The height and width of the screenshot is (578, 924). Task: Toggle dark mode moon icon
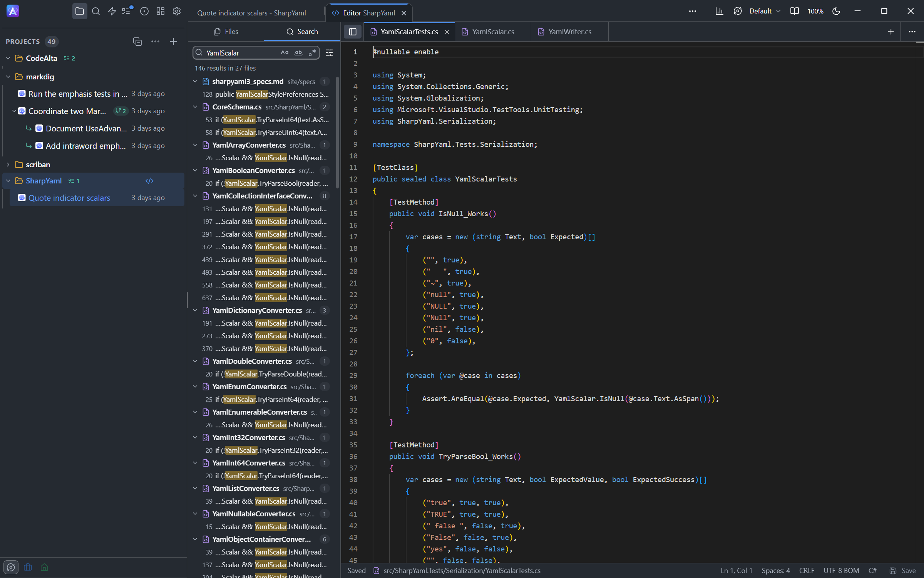(836, 11)
